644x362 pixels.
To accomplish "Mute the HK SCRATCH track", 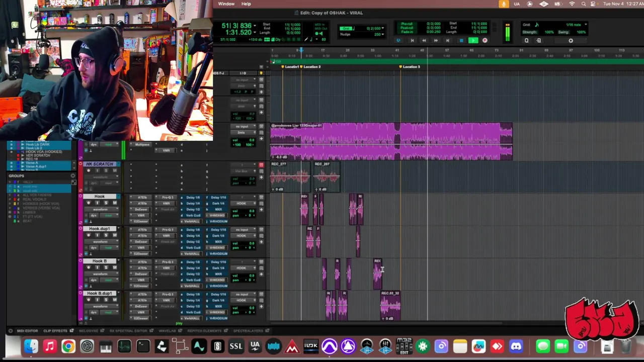I will [x=115, y=171].
